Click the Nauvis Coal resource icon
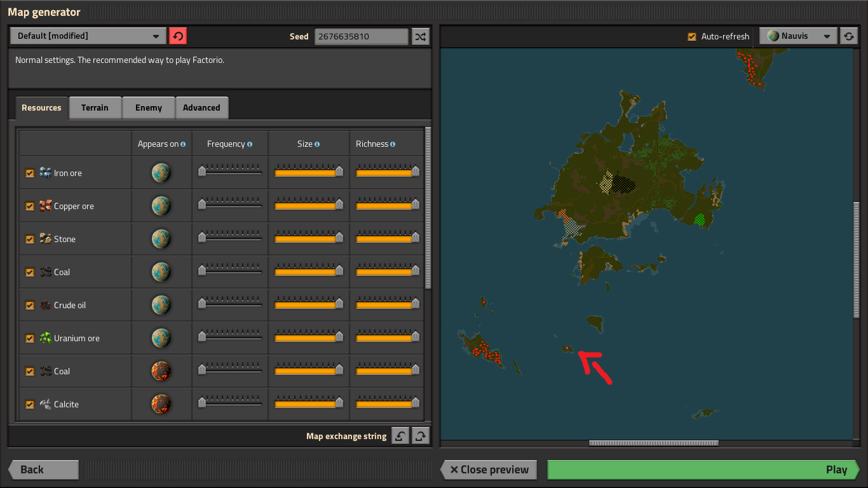868x488 pixels. click(45, 272)
